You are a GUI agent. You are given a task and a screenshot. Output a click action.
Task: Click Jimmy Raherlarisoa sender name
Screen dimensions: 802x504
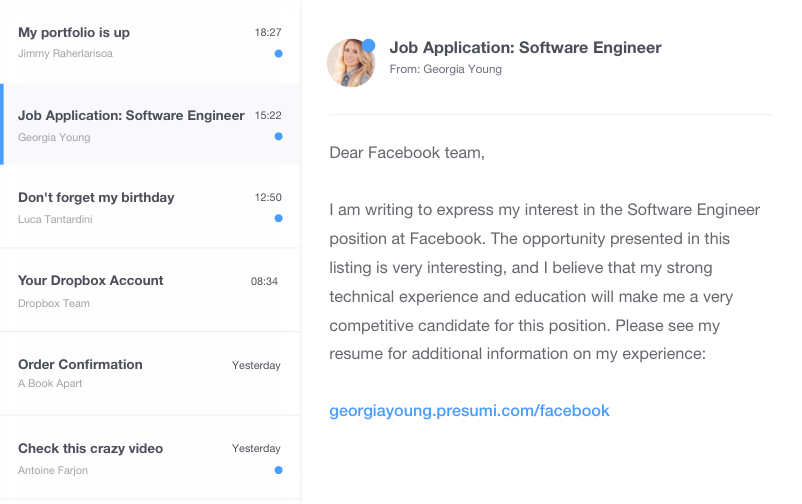[x=65, y=53]
